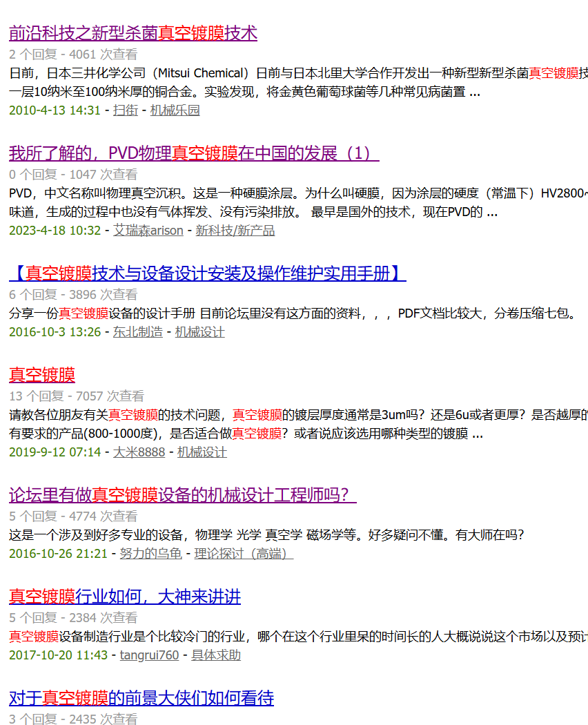Screen dimensions: 588x725
Task: Open thread 真空镀膜行业如何，大神来讲讲
Action: (125, 597)
